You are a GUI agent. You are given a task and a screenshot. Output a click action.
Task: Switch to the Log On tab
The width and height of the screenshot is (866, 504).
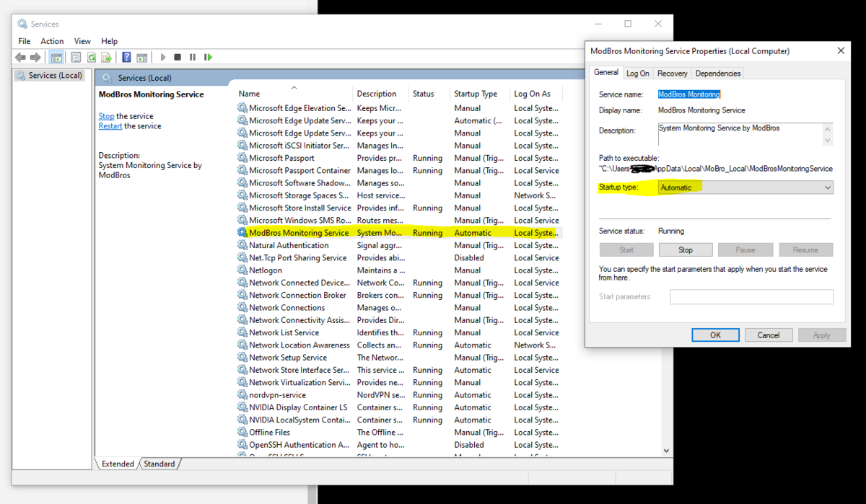tap(638, 74)
